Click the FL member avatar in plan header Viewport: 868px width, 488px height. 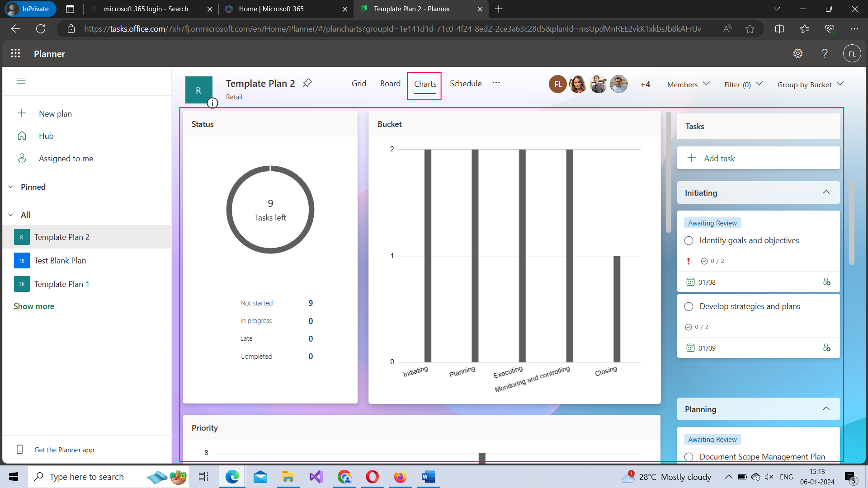[558, 84]
